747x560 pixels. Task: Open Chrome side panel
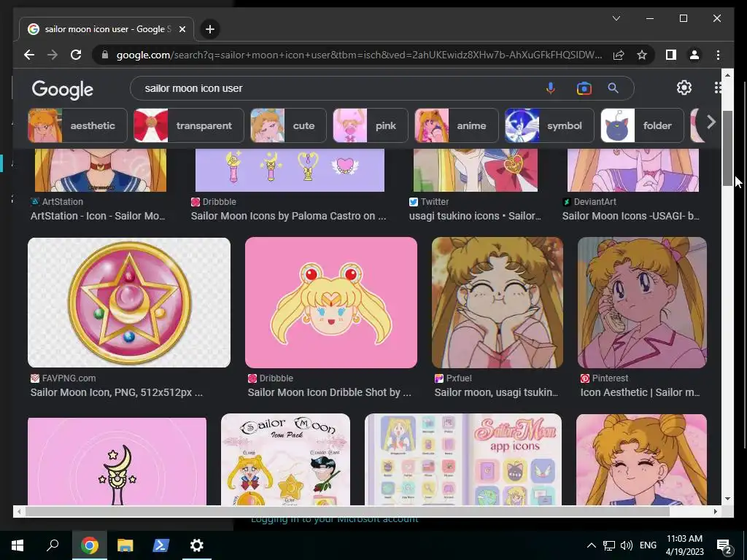pos(671,55)
